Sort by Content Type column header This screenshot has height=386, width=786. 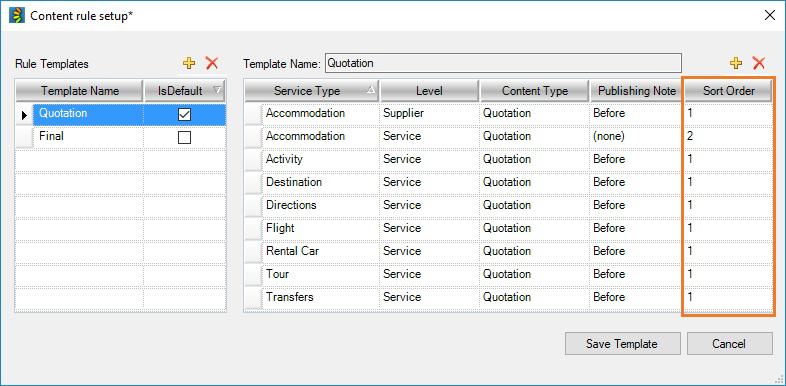534,91
